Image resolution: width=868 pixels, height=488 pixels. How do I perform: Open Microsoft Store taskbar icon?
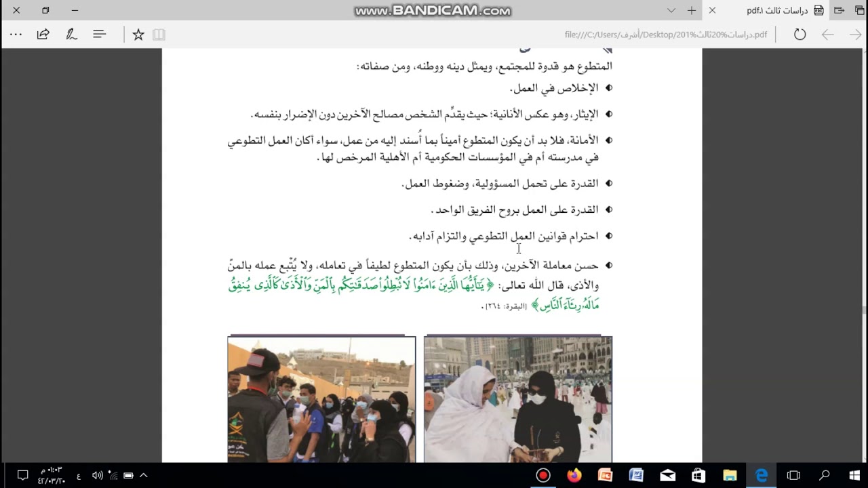click(x=698, y=475)
